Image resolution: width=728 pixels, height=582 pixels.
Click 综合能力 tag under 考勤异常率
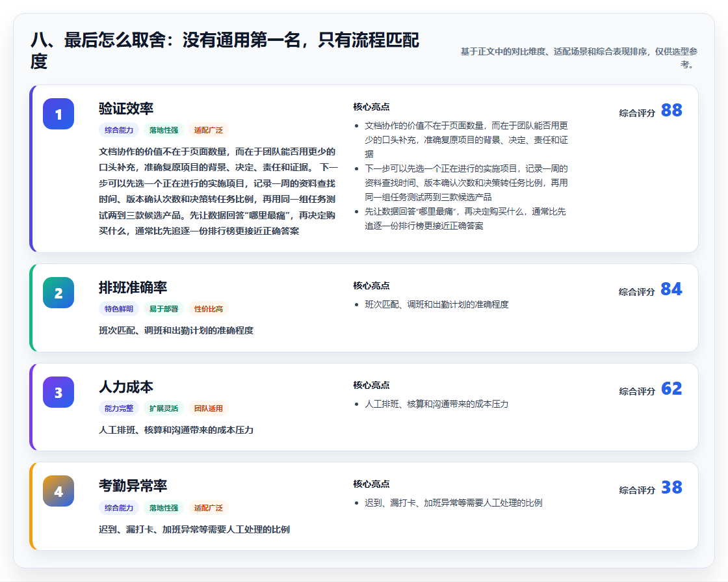point(119,508)
